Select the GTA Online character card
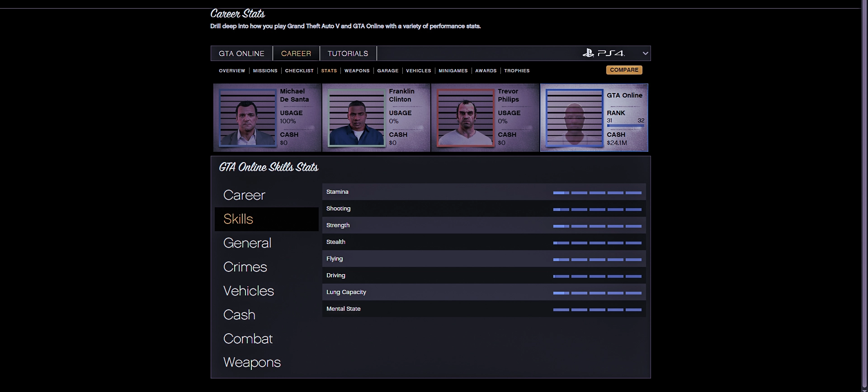868x392 pixels. tap(594, 117)
